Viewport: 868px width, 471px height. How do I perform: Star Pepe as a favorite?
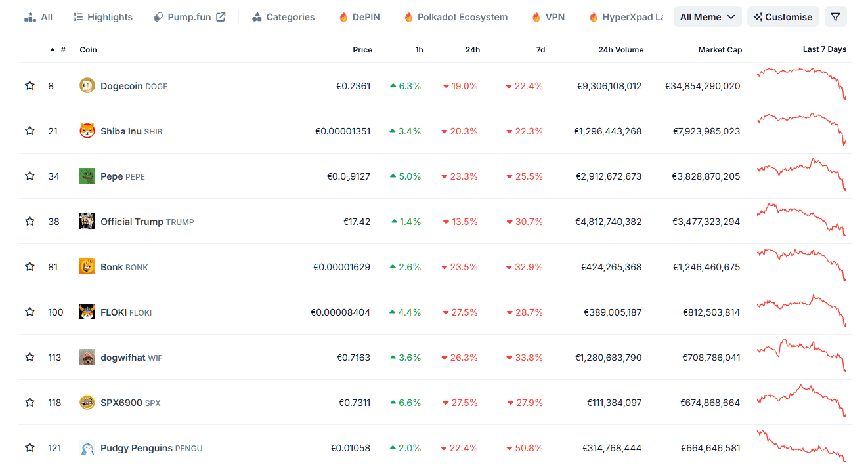coord(30,176)
